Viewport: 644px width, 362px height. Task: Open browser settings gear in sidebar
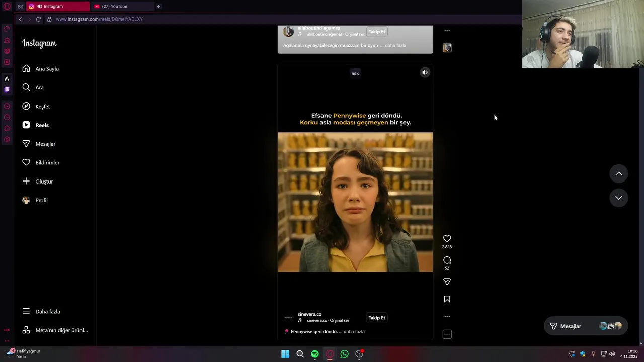[x=7, y=139]
